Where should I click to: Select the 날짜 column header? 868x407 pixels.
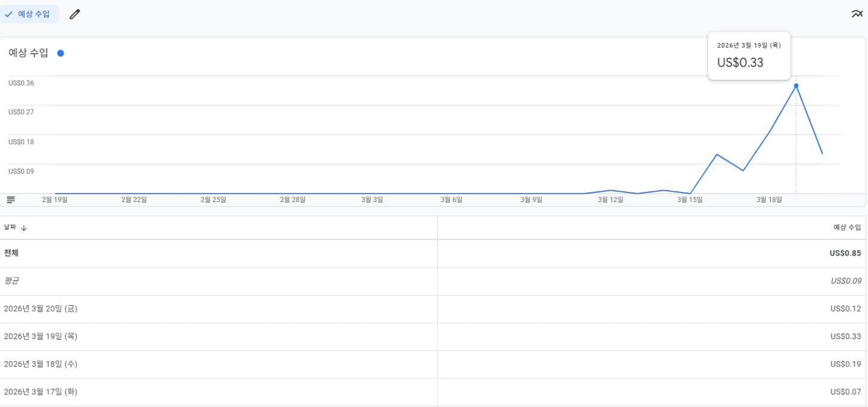point(10,228)
